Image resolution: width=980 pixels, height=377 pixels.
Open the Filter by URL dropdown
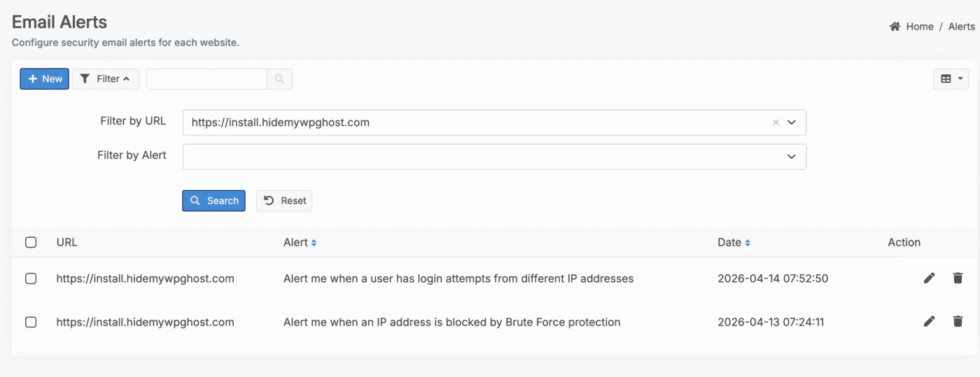pyautogui.click(x=792, y=122)
